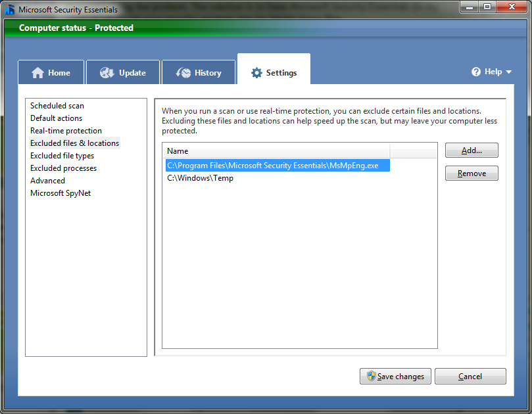The height and width of the screenshot is (414, 532).
Task: Click the History tab clock icon
Action: coord(183,72)
